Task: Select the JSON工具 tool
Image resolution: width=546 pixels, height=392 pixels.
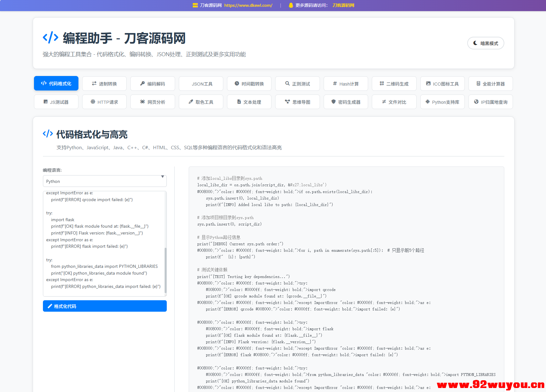Action: pyautogui.click(x=201, y=83)
